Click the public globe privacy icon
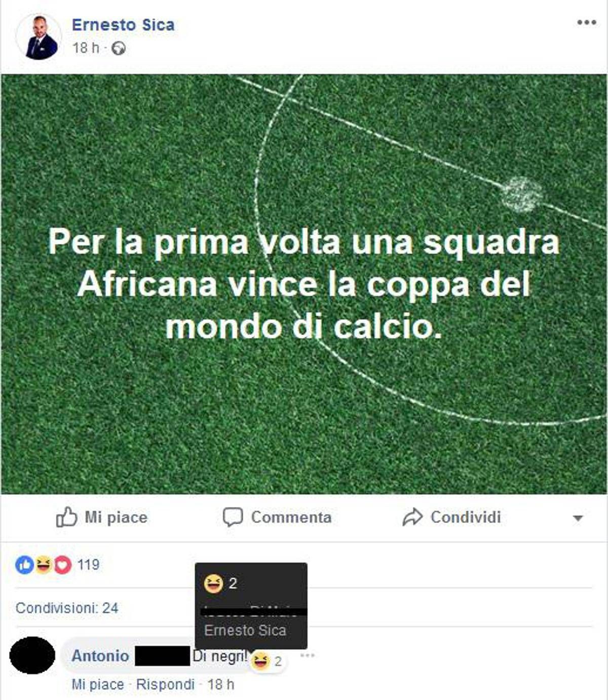 pyautogui.click(x=118, y=49)
